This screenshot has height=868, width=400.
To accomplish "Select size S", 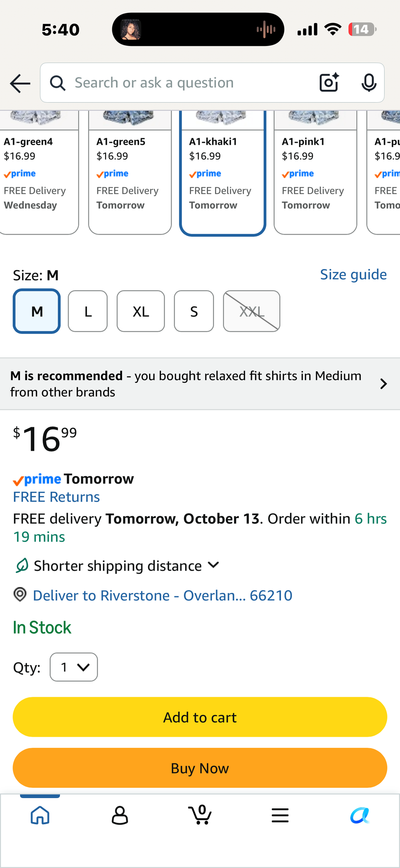I will point(194,311).
